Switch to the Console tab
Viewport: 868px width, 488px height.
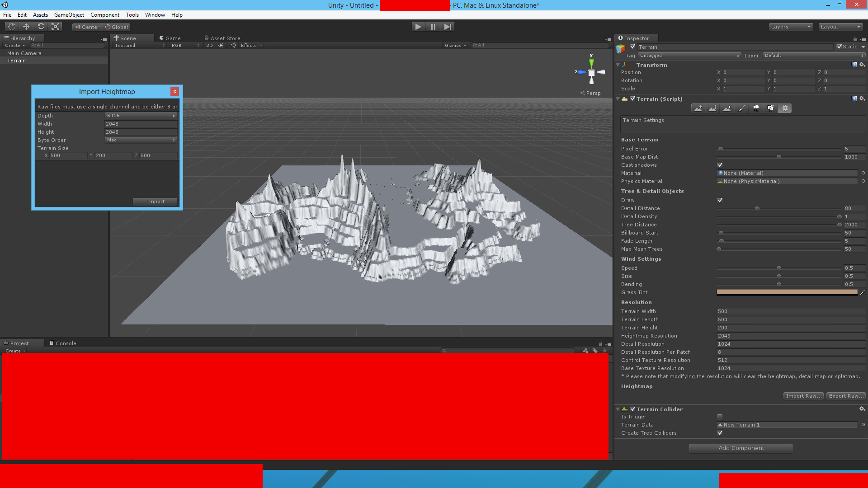tap(63, 343)
